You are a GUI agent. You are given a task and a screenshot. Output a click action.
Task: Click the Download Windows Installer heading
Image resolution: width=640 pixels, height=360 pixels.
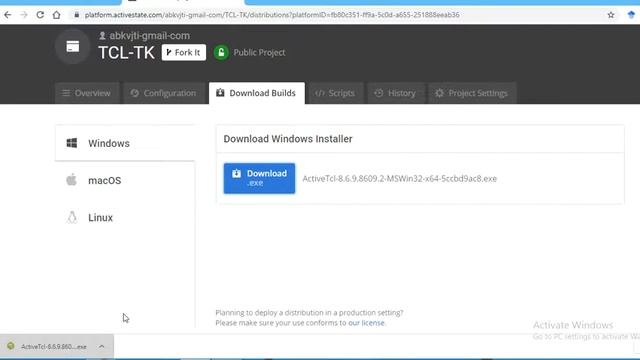[x=288, y=139]
